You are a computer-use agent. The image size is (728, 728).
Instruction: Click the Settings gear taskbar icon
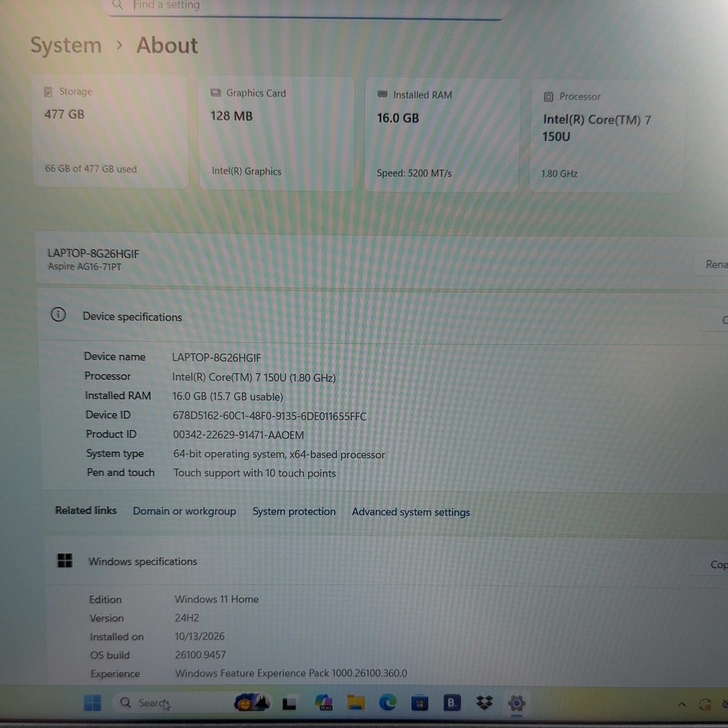(516, 703)
